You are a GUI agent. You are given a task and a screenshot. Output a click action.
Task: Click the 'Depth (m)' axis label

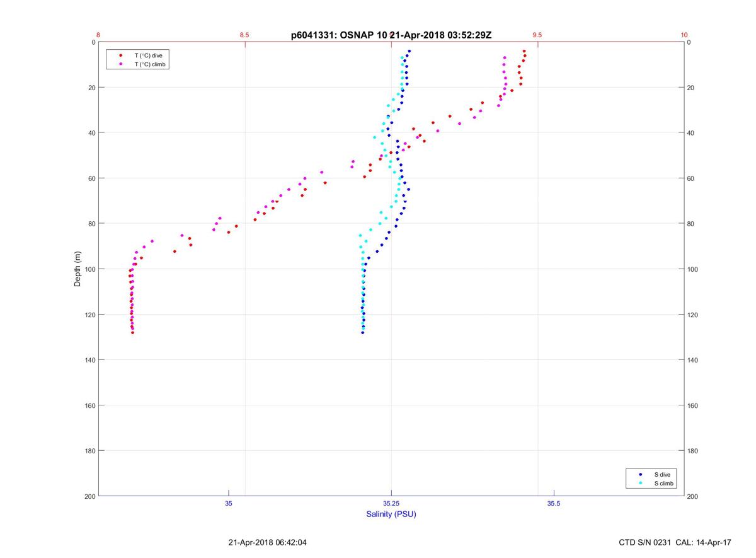(x=77, y=269)
